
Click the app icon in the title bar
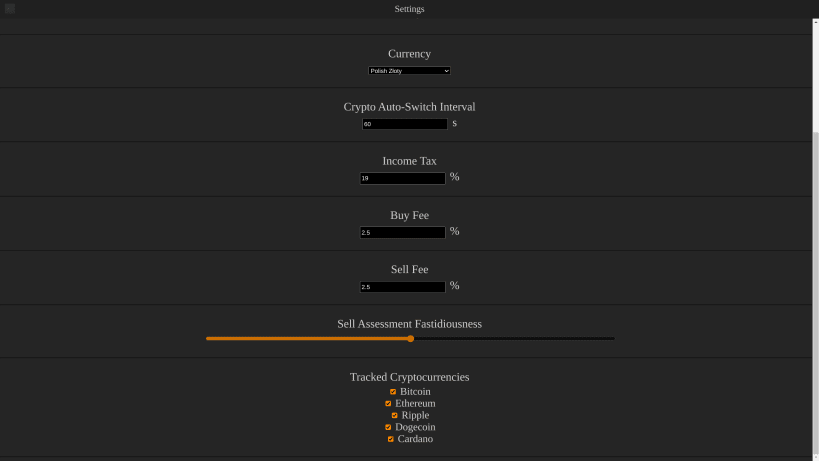(x=9, y=8)
